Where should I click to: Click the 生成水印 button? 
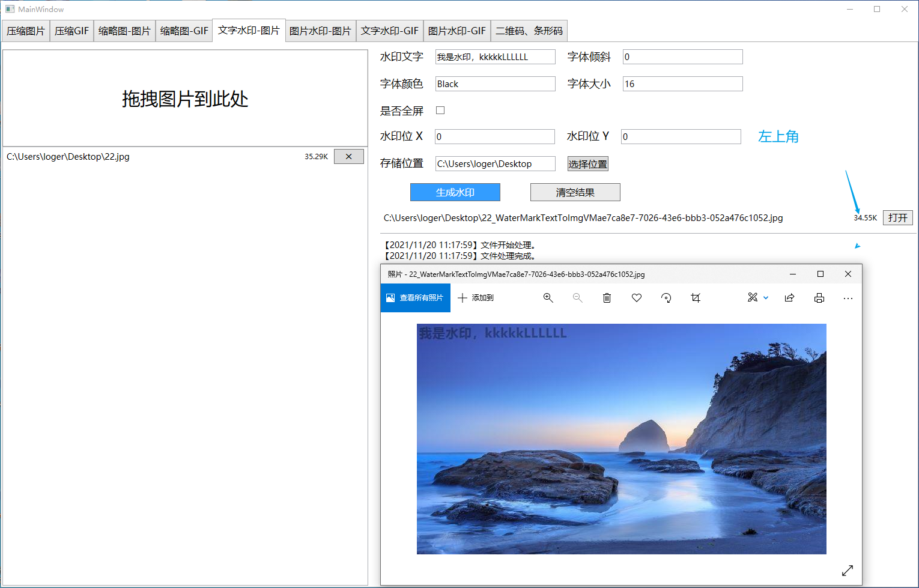point(455,192)
